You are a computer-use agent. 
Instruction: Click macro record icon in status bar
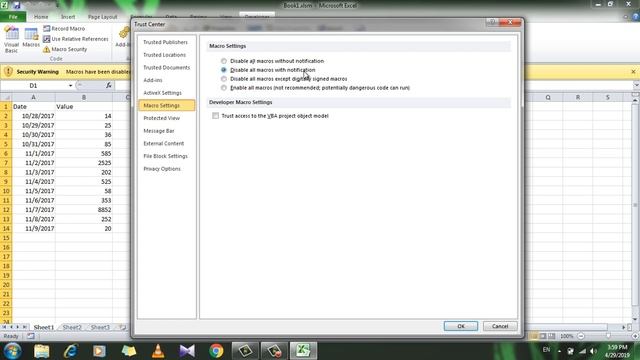click(31, 336)
